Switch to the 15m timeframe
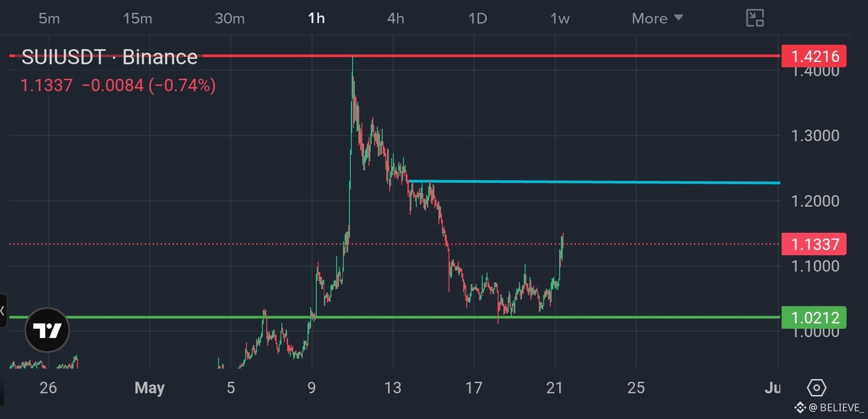 click(x=138, y=18)
